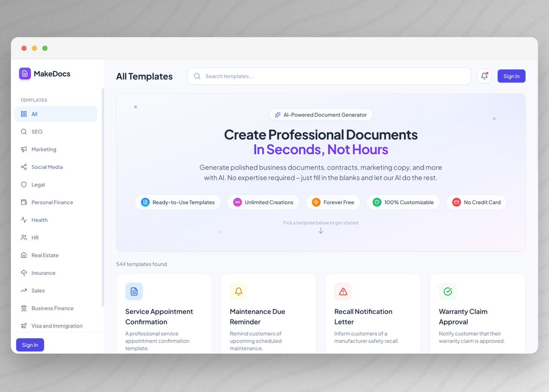Select the SEO category icon in sidebar

click(x=23, y=131)
